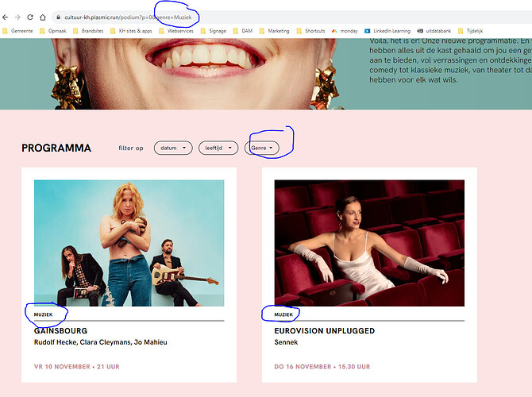Viewport: 532px width, 397px height.
Task: Click the padlock site info icon
Action: pos(58,17)
